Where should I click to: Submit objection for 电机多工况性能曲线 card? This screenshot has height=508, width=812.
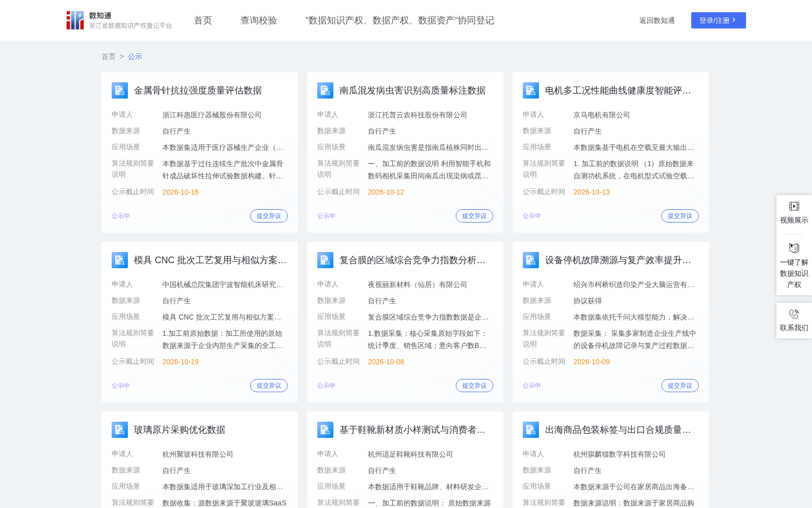point(680,216)
